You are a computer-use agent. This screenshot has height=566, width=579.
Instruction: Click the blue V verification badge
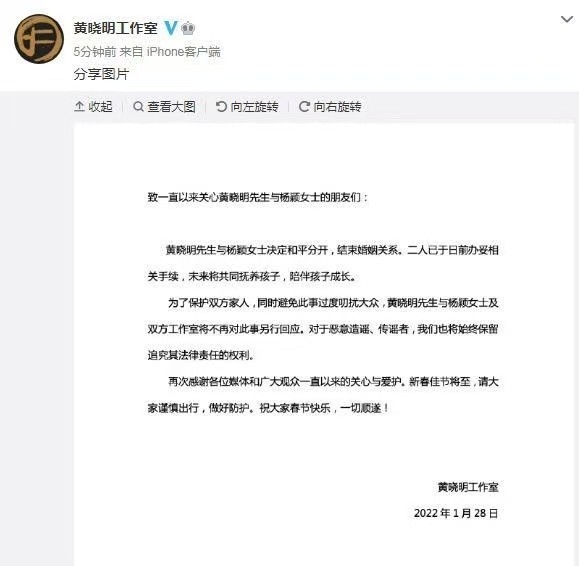click(170, 28)
